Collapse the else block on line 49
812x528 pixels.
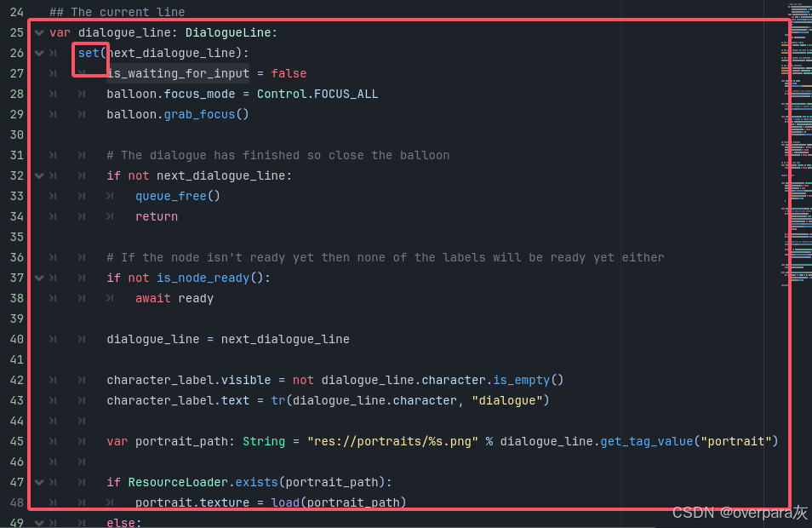click(x=39, y=522)
